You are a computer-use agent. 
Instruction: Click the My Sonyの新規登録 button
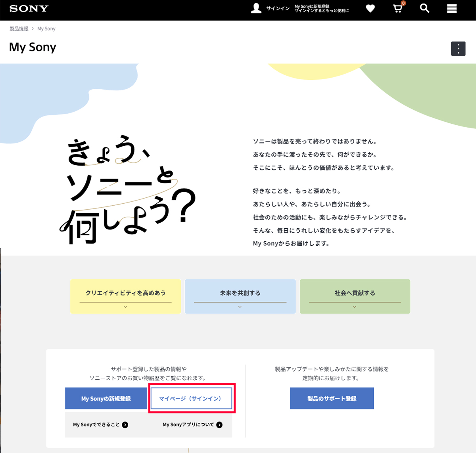point(106,398)
